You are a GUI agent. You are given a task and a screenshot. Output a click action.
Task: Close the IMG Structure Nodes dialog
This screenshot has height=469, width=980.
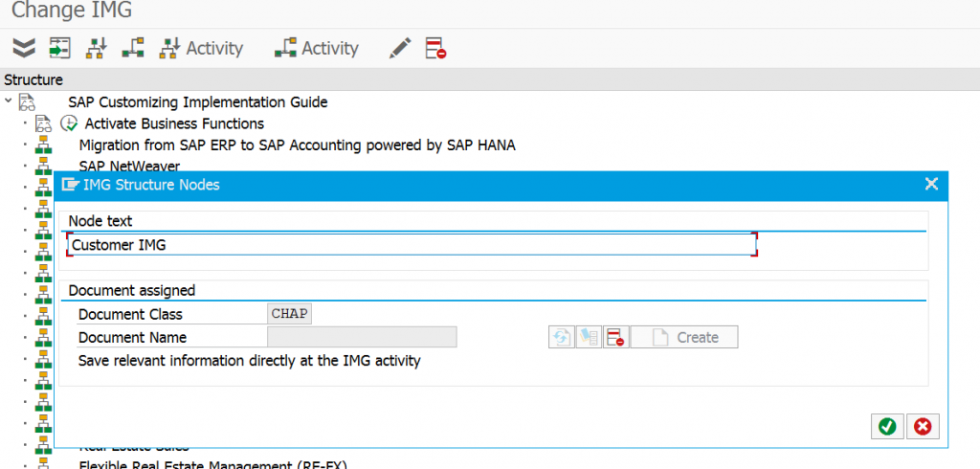[x=931, y=184]
